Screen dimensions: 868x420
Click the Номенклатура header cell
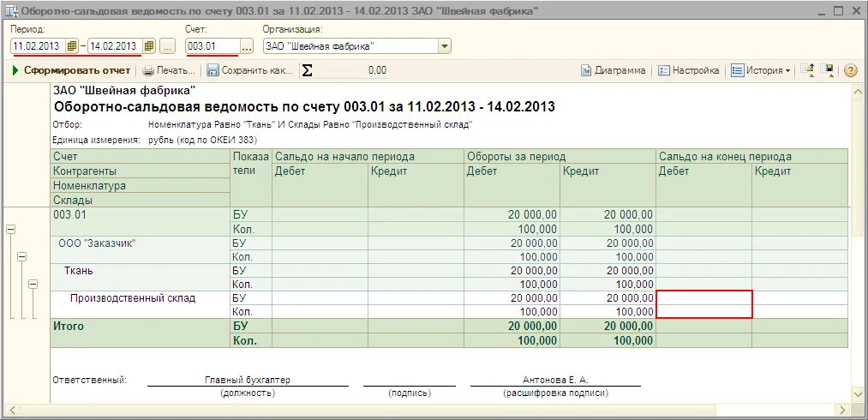point(140,186)
